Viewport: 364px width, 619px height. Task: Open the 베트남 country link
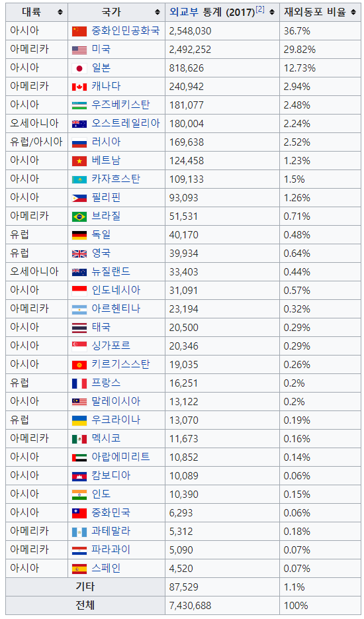106,161
